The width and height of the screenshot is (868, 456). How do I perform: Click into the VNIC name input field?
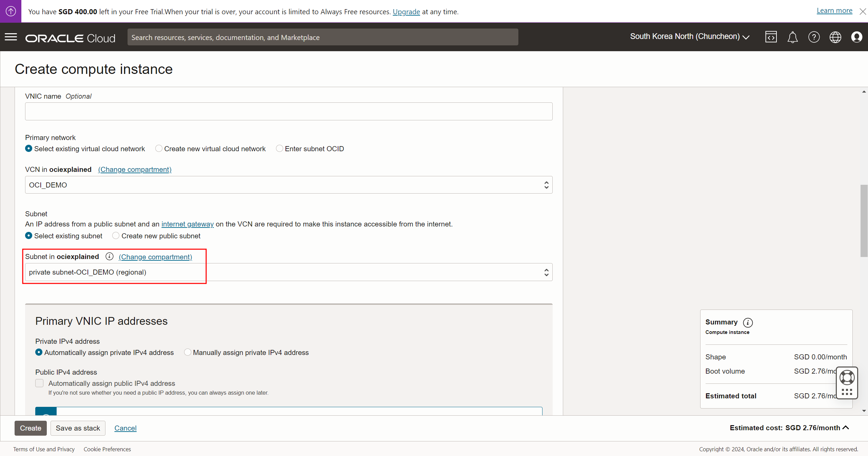point(289,112)
